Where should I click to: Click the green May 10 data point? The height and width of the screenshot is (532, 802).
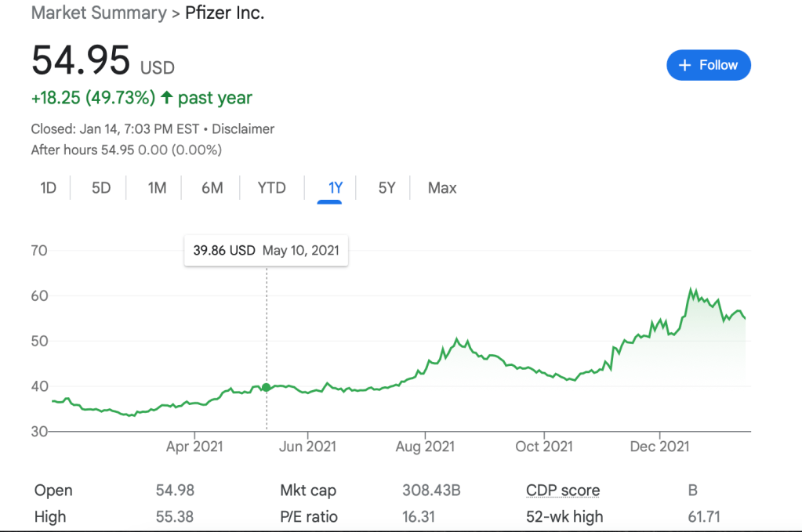(267, 387)
